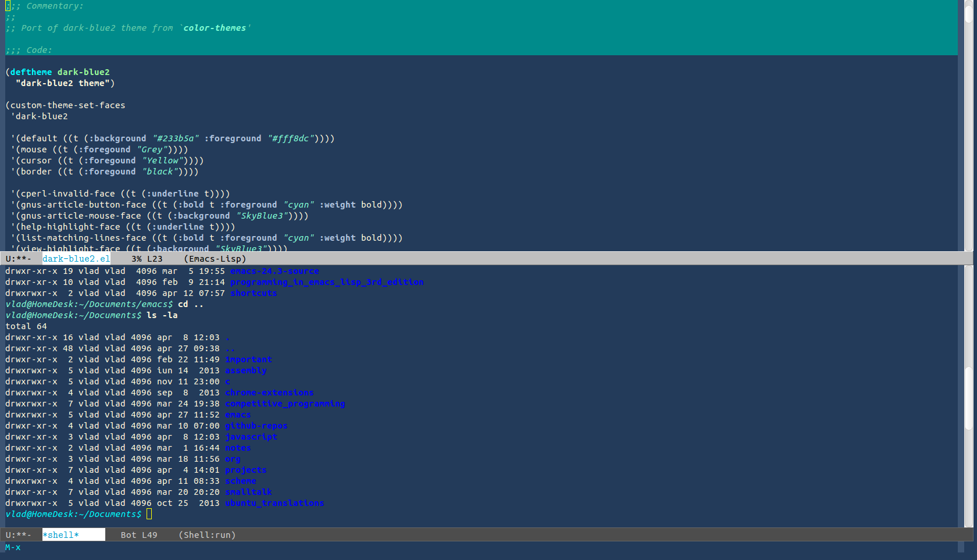
Task: Click the cperl-invalid-face line
Action: 120,194
